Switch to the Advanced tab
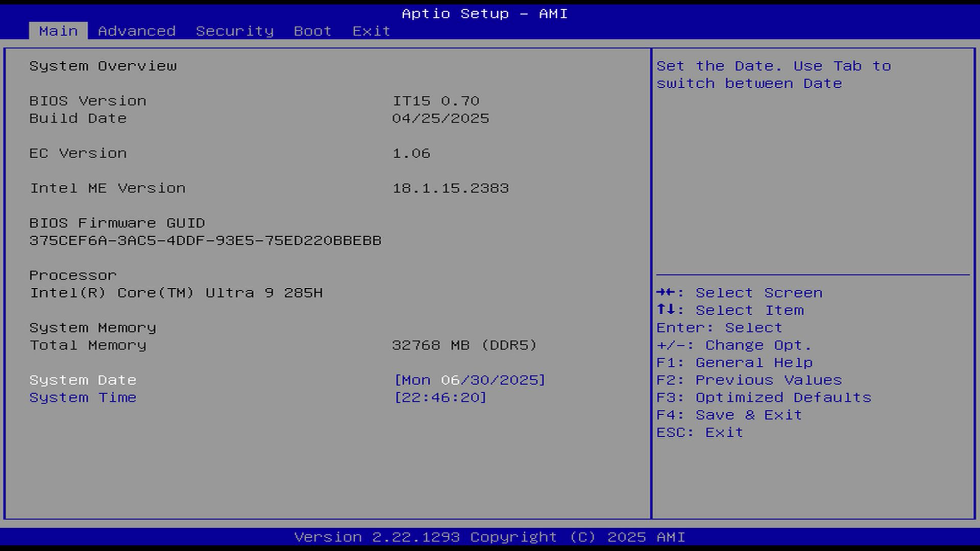The height and width of the screenshot is (551, 980). click(x=136, y=31)
